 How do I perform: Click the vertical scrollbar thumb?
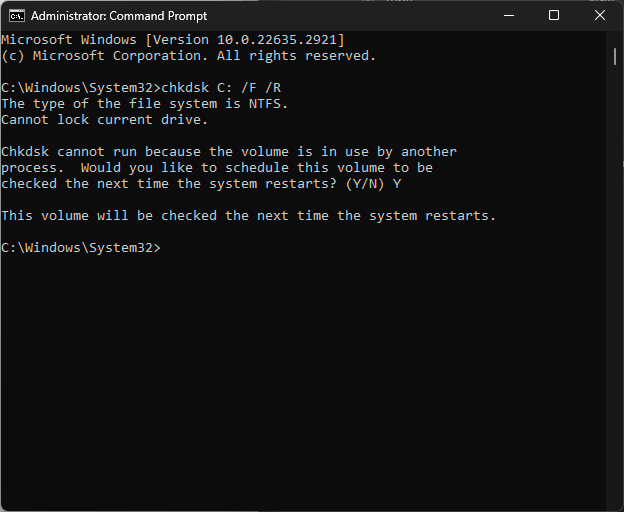coord(615,56)
